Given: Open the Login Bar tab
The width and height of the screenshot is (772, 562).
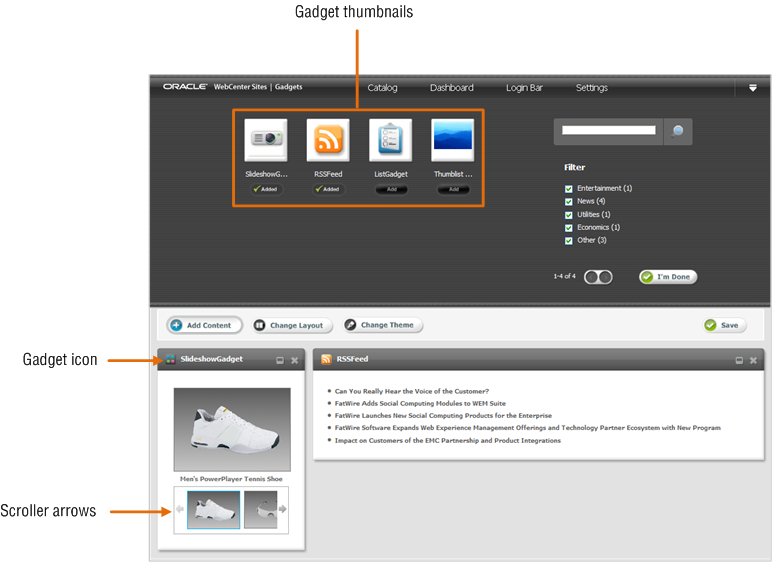Looking at the screenshot, I should click(x=524, y=88).
